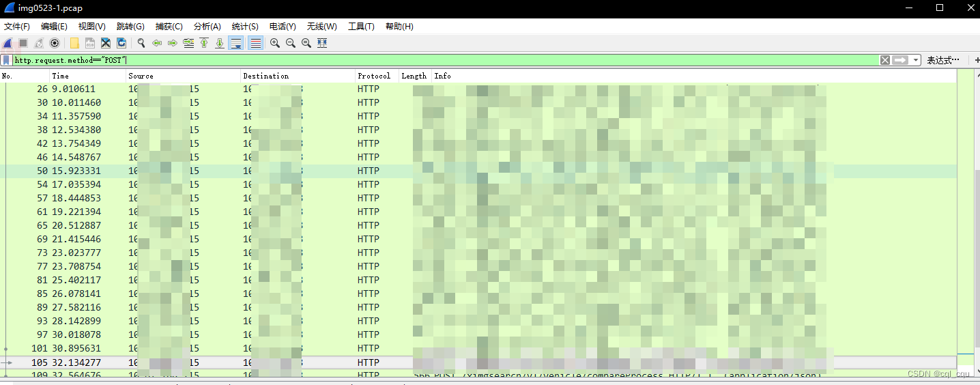This screenshot has width=980, height=385.
Task: Click the zoom out magnifier icon
Action: point(291,43)
